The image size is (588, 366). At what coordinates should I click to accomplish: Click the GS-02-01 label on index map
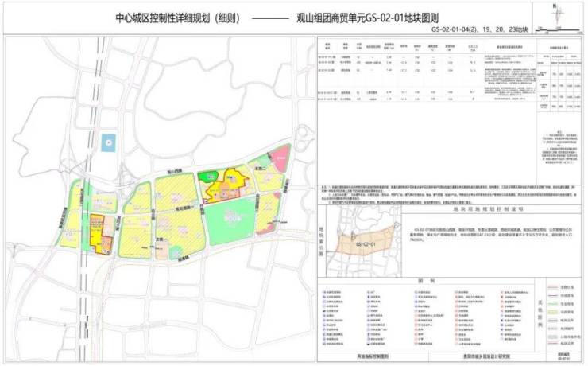point(366,244)
